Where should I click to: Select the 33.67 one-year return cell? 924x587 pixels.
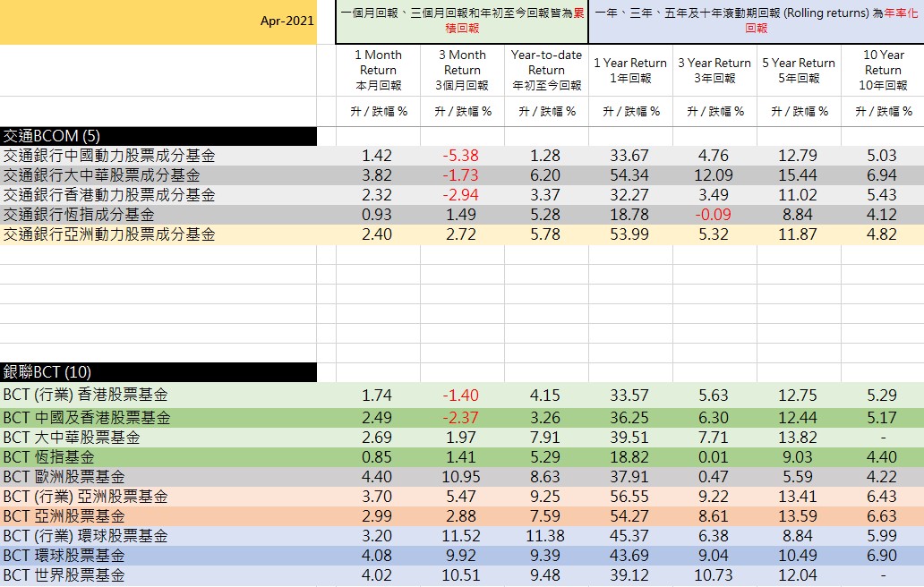[629, 156]
